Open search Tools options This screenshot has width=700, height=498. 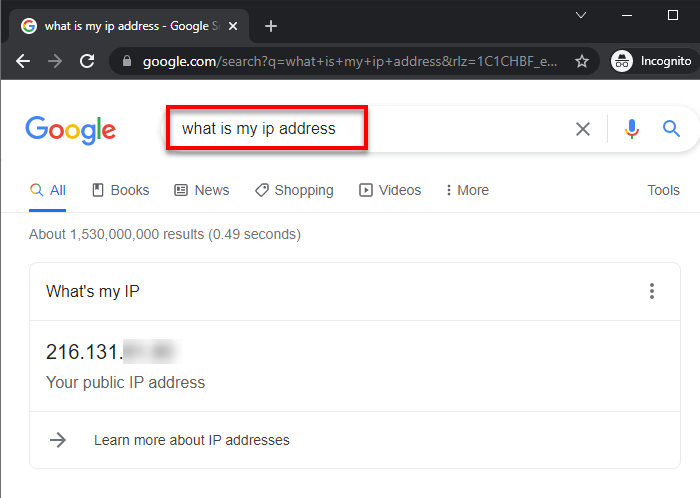pyautogui.click(x=663, y=191)
